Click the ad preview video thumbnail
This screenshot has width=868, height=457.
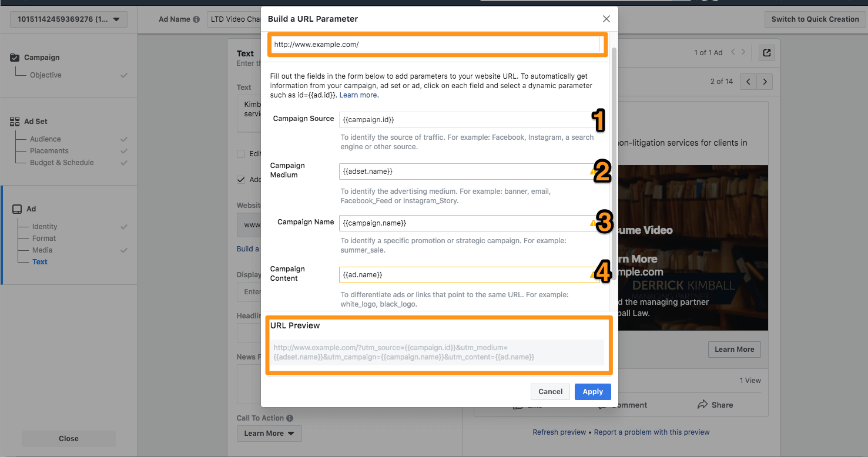click(x=692, y=247)
